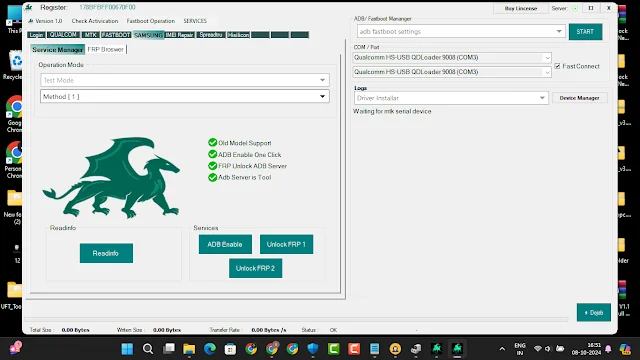Click the FRP Unlock ADB Server label
The width and height of the screenshot is (640, 360).
252,166
